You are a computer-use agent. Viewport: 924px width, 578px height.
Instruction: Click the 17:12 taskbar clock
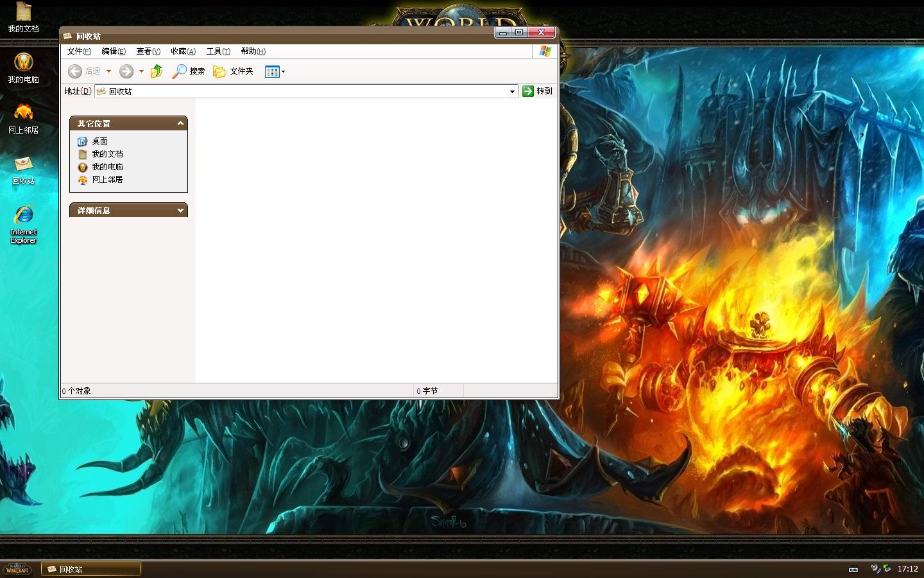click(907, 569)
